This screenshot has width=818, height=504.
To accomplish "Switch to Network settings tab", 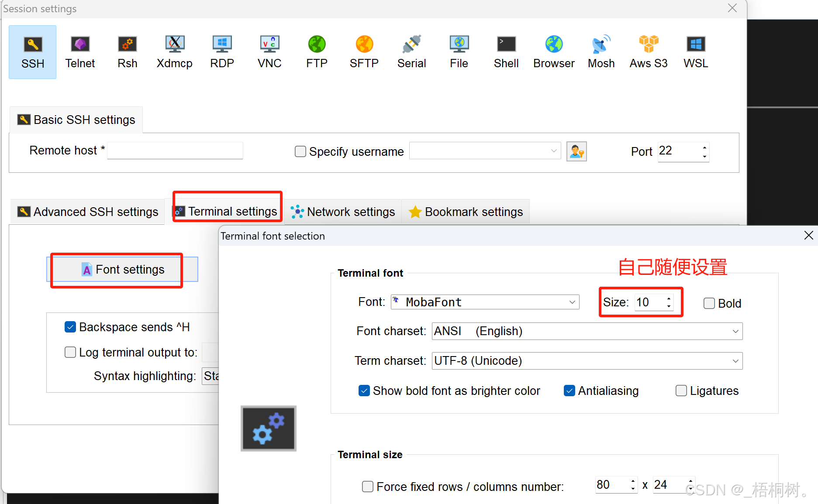I will tap(343, 212).
